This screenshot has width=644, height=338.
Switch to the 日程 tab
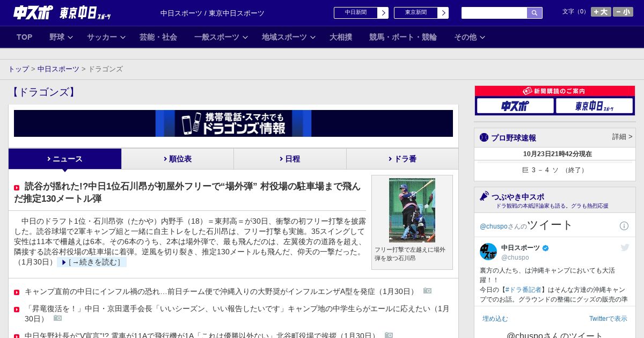tap(290, 159)
